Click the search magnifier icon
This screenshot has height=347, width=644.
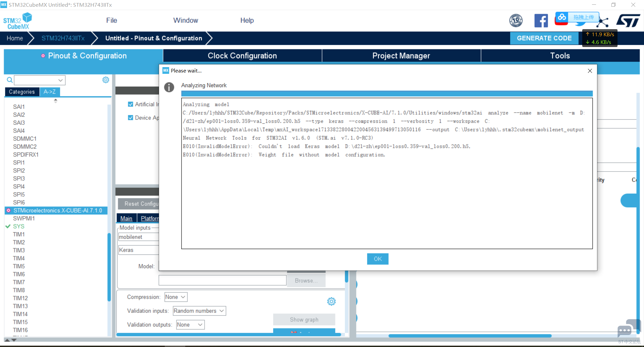click(10, 80)
